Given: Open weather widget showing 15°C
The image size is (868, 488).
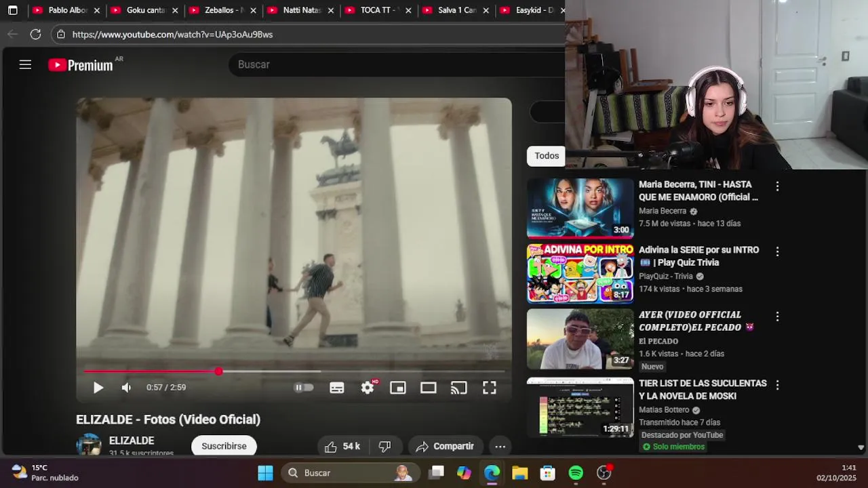Looking at the screenshot, I should coord(45,472).
